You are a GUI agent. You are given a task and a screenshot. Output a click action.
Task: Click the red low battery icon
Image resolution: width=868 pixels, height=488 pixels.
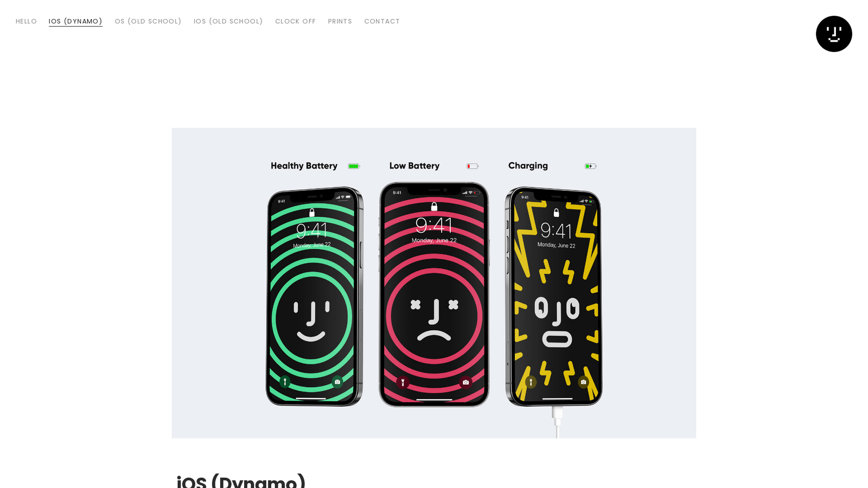click(x=473, y=166)
